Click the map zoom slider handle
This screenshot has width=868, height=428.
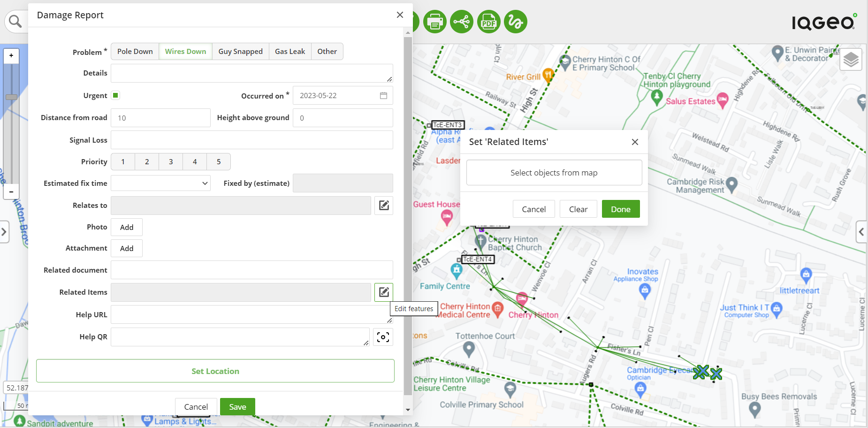click(x=11, y=97)
